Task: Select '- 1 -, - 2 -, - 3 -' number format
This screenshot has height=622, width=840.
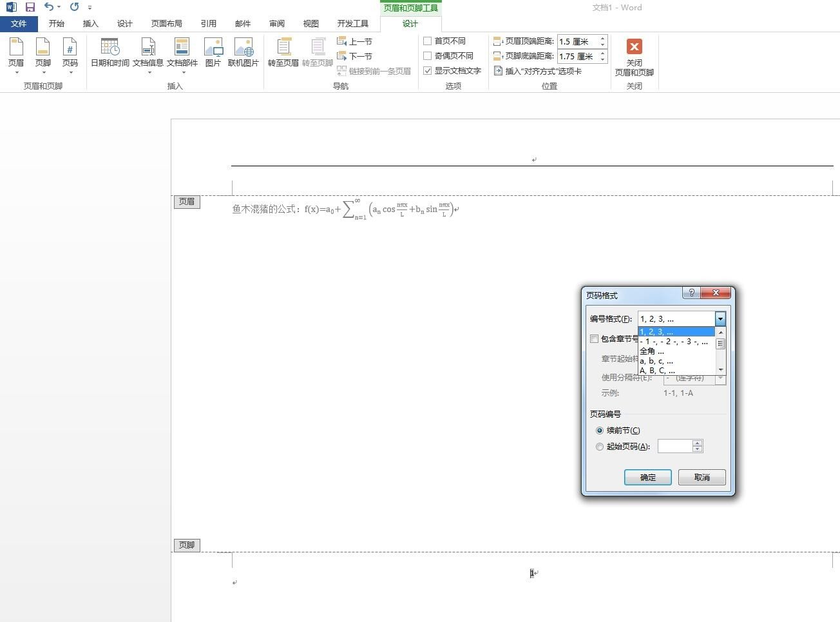Action: pyautogui.click(x=673, y=342)
